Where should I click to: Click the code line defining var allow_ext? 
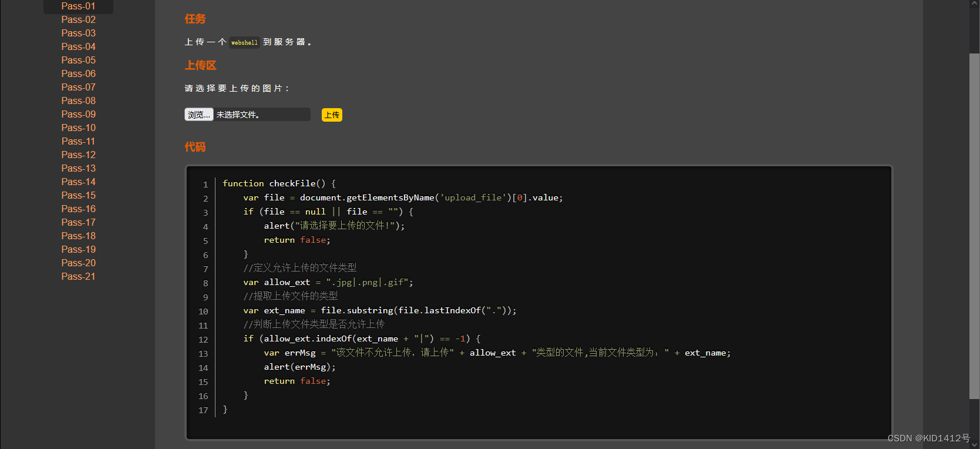(328, 282)
